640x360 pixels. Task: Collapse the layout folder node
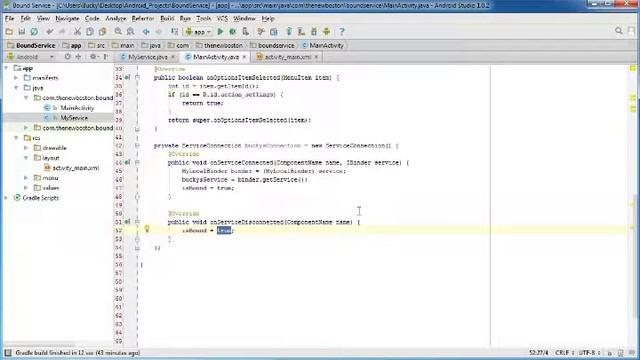[x=26, y=158]
